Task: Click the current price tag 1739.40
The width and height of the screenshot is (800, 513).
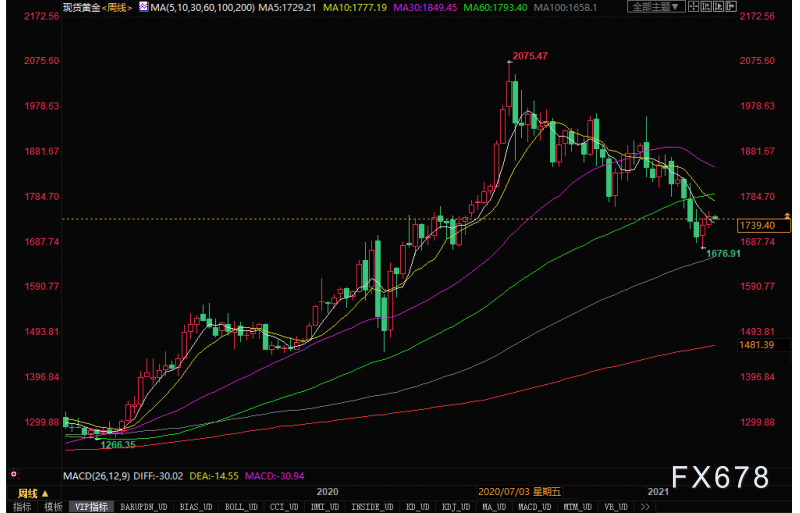Action: 763,225
